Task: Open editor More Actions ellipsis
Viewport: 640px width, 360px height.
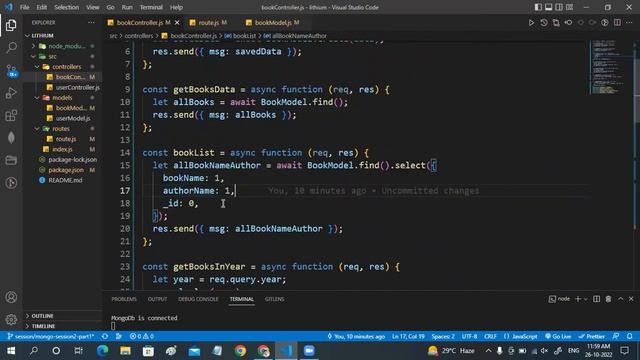Action: pos(629,22)
